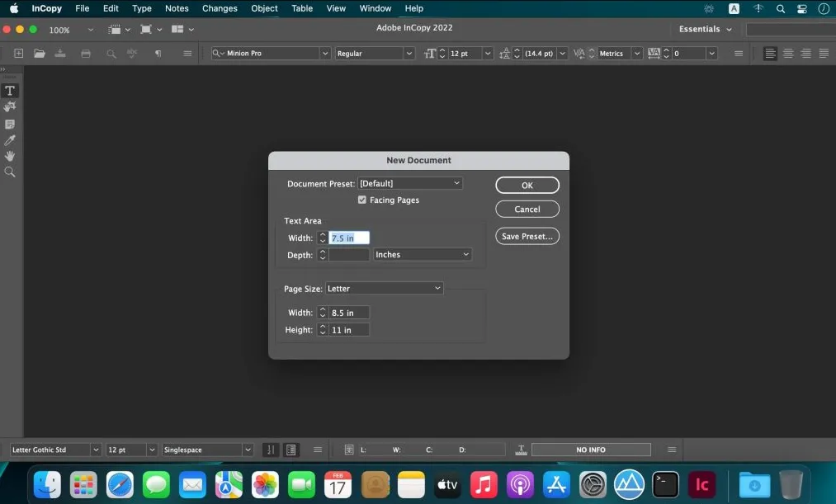Screen dimensions: 836x504
Task: Click the Open folder toolbar icon
Action: click(40, 54)
